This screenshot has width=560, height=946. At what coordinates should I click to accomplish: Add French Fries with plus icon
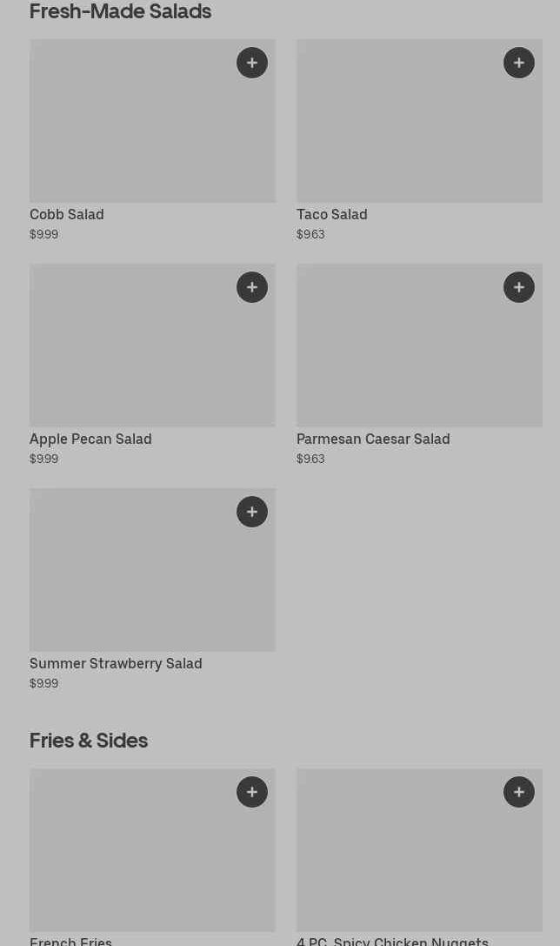pyautogui.click(x=252, y=792)
